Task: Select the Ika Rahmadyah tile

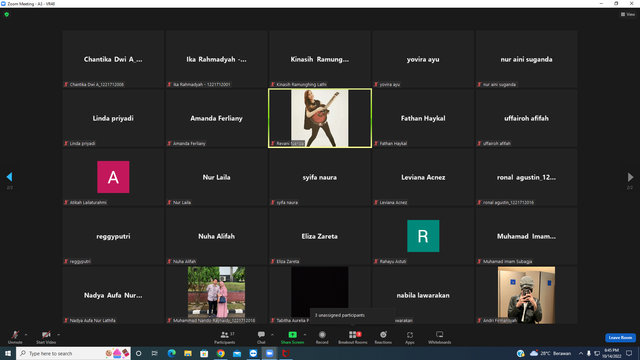Action: [x=216, y=59]
